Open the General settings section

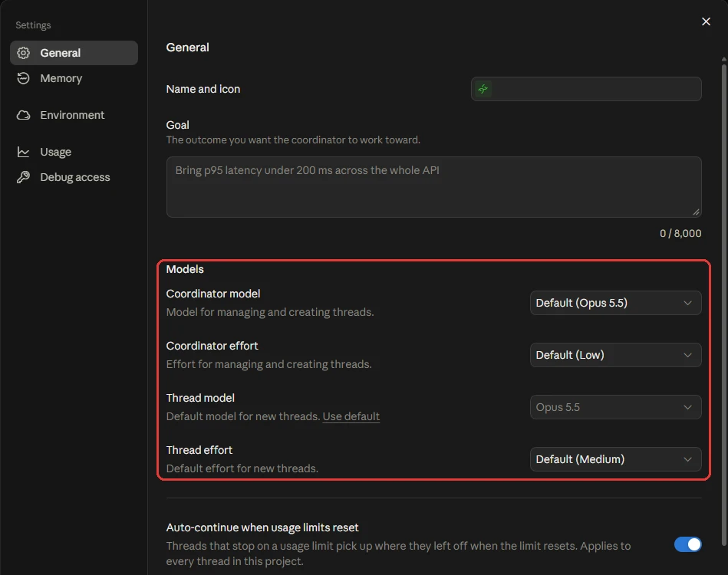coord(74,53)
